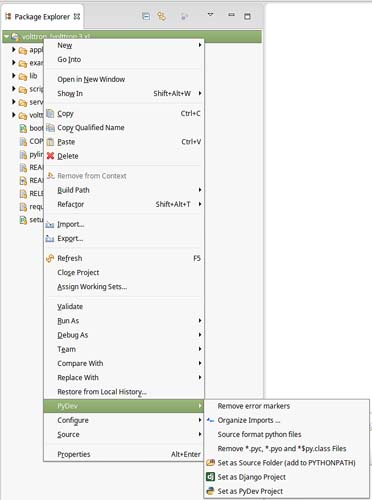Viewport: 372px width, 500px height.
Task: Choose Restore from Local History...
Action: [124, 392]
